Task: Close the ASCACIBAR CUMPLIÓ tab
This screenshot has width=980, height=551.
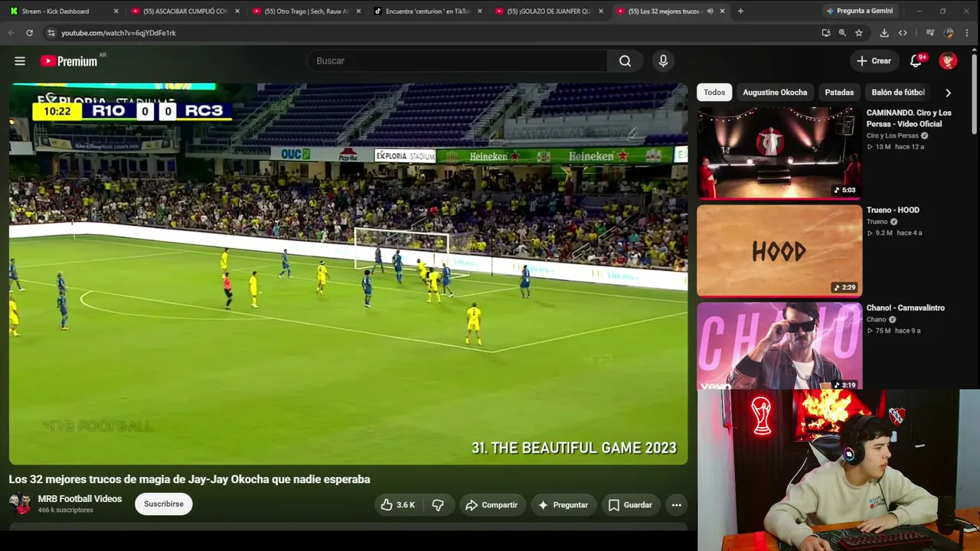Action: pyautogui.click(x=237, y=11)
